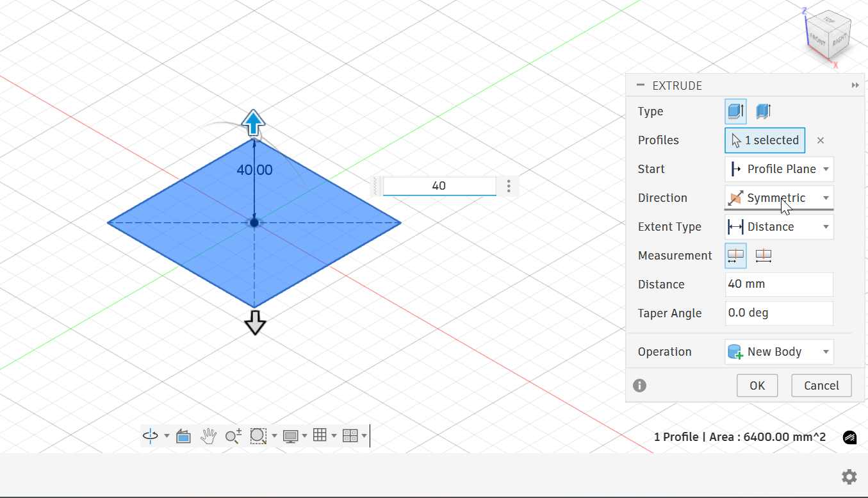Click the grip handle left of the floating input
The image size is (868, 498).
[377, 186]
